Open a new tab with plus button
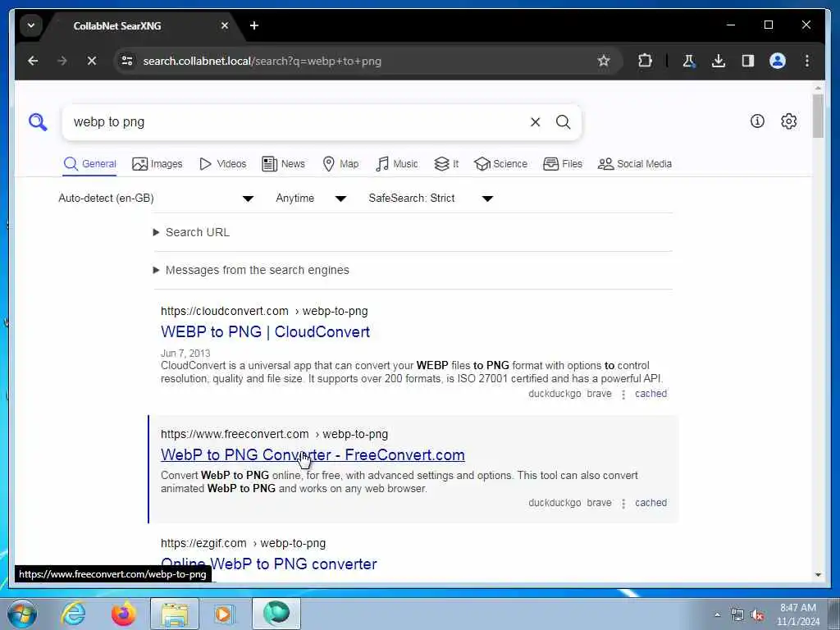Image resolution: width=840 pixels, height=630 pixels. (x=254, y=25)
